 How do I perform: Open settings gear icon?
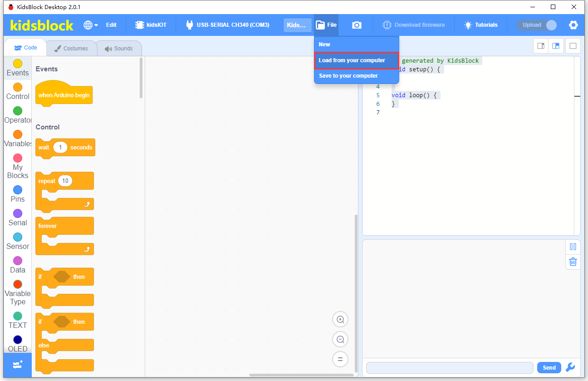[573, 25]
